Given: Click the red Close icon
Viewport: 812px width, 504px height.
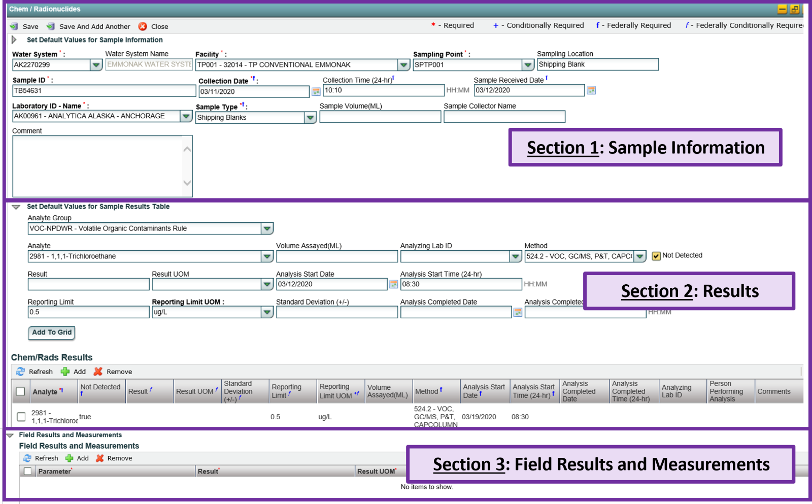Looking at the screenshot, I should 143,26.
